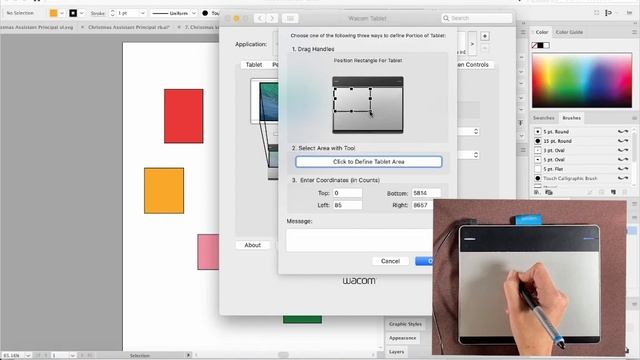Click the Stroke label in control bar
Viewport: 640px width, 360px height.
(x=98, y=13)
